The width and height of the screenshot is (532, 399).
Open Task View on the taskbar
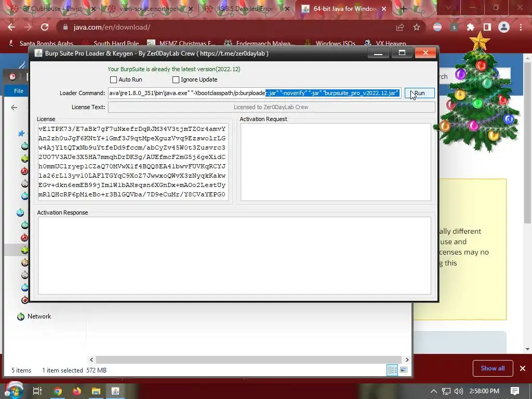click(x=37, y=391)
